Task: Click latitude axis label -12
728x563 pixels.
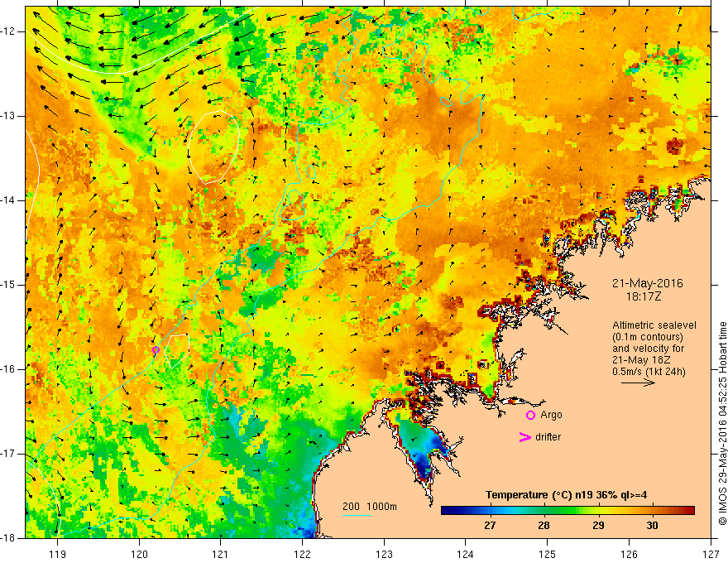Action: pyautogui.click(x=9, y=31)
